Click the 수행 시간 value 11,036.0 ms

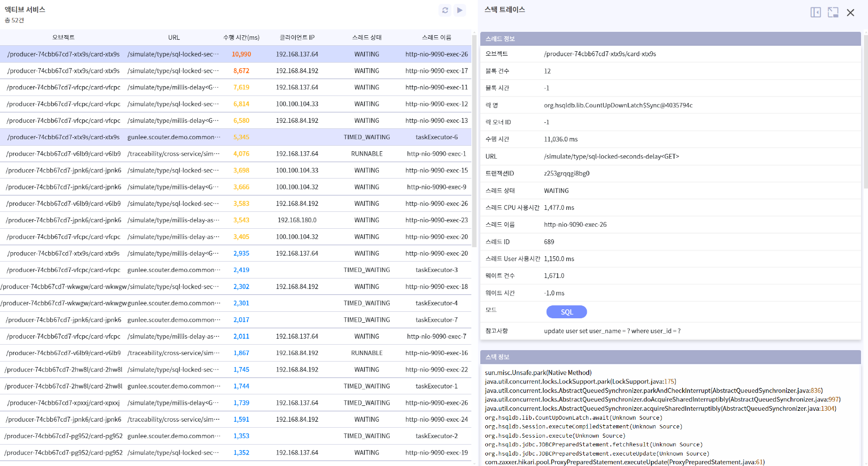pyautogui.click(x=561, y=139)
